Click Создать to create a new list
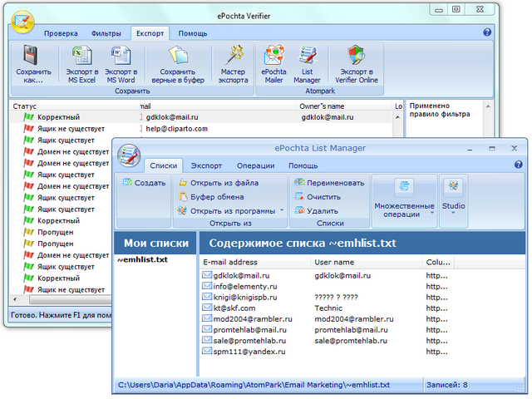 pyautogui.click(x=144, y=183)
